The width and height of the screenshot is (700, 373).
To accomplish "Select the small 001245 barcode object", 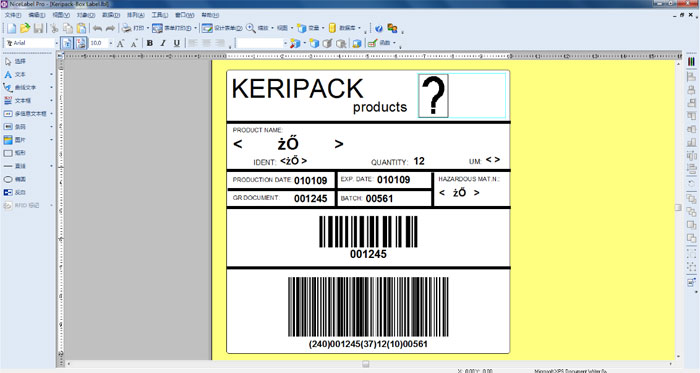I will click(x=368, y=237).
